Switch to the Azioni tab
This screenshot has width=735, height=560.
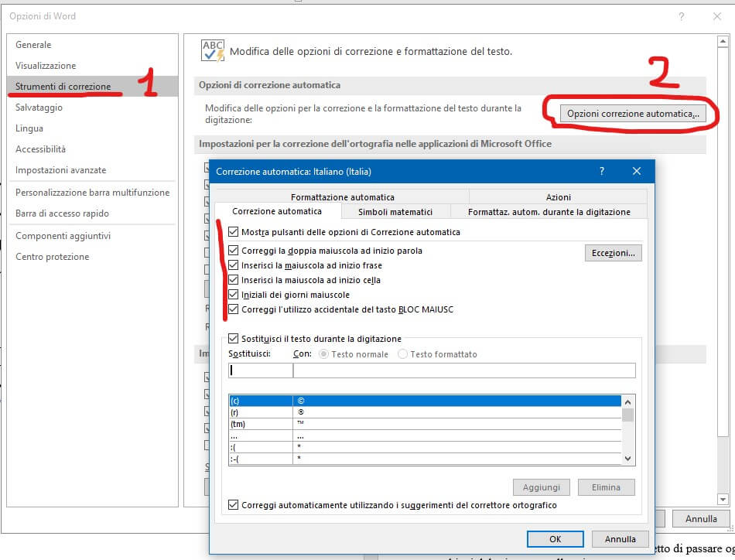[x=559, y=197]
